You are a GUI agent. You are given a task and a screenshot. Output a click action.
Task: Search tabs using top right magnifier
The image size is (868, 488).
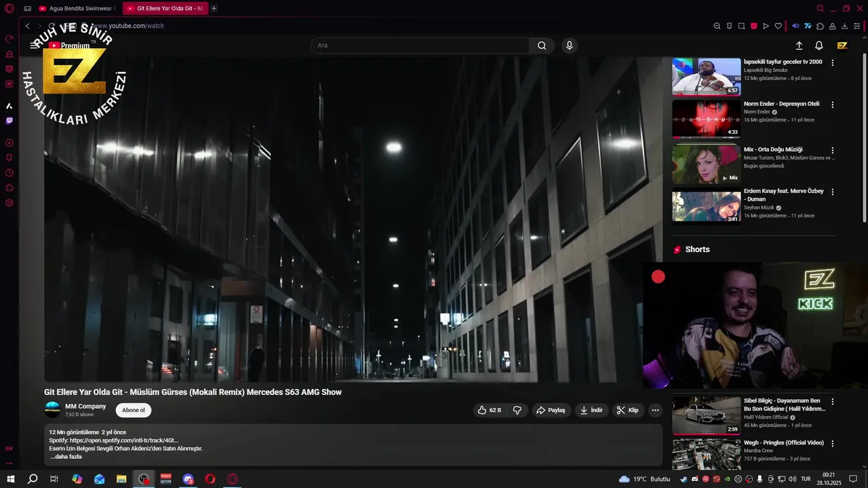820,9
